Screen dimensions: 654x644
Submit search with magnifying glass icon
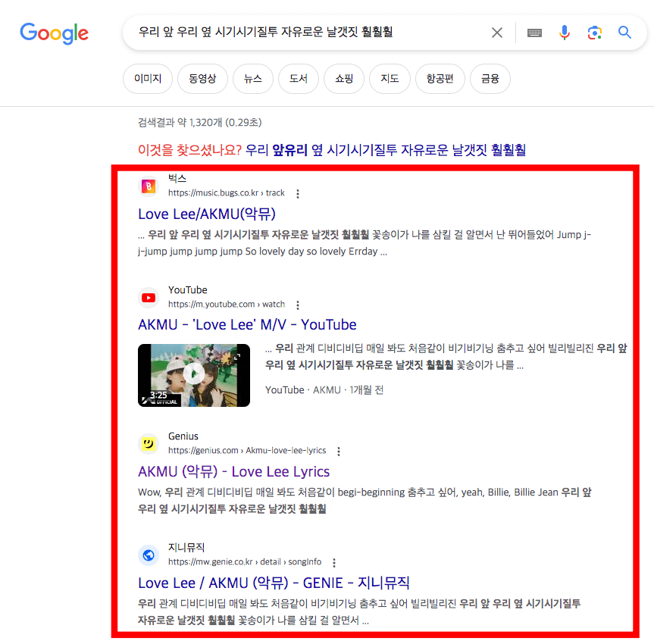(x=624, y=32)
